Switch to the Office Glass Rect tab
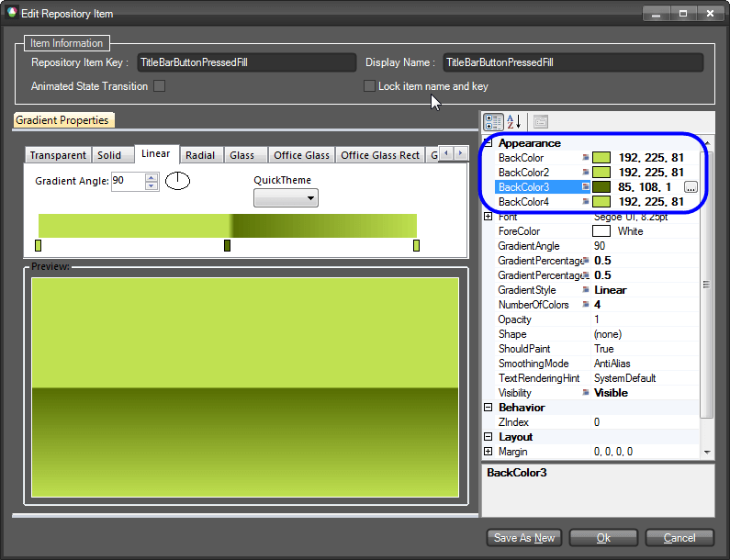This screenshot has height=560, width=730. [380, 155]
